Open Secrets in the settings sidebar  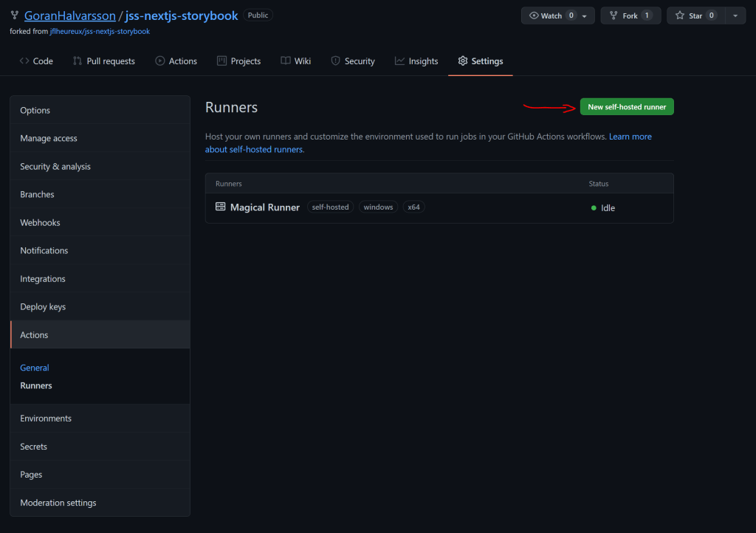point(33,447)
